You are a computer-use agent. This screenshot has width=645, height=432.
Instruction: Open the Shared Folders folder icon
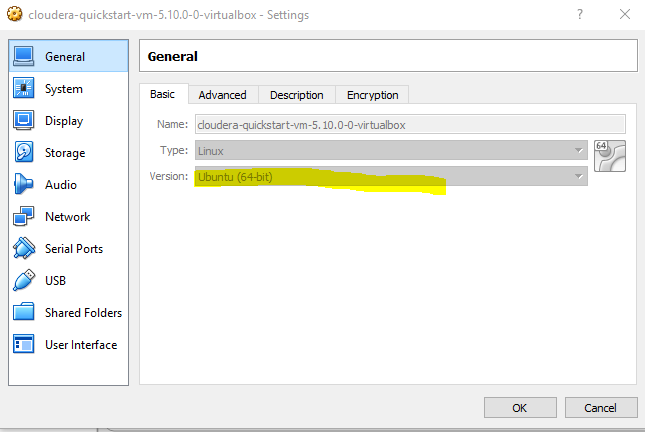coord(23,312)
